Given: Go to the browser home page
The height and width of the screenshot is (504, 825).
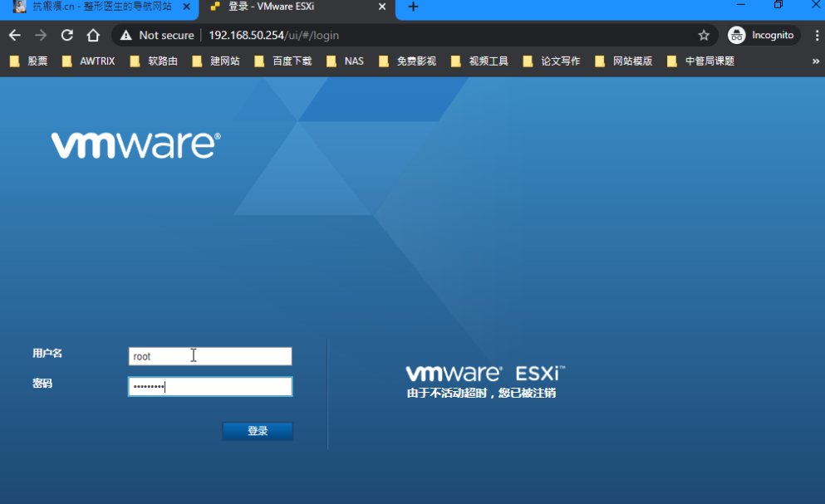Looking at the screenshot, I should coord(93,35).
